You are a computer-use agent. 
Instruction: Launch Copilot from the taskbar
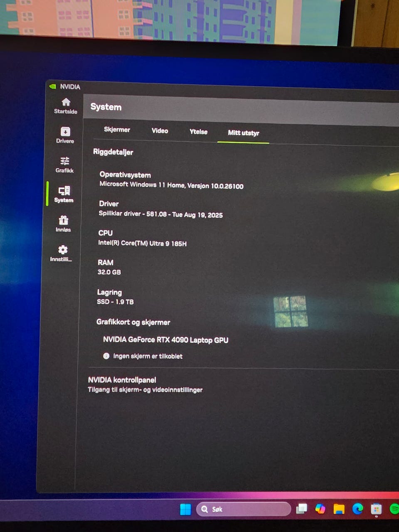point(320,509)
